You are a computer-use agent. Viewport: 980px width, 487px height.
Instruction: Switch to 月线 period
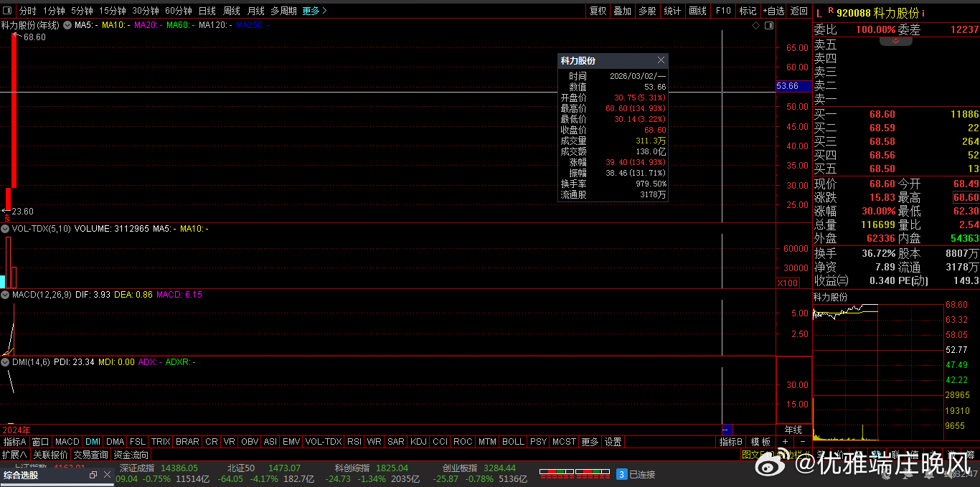click(x=255, y=11)
